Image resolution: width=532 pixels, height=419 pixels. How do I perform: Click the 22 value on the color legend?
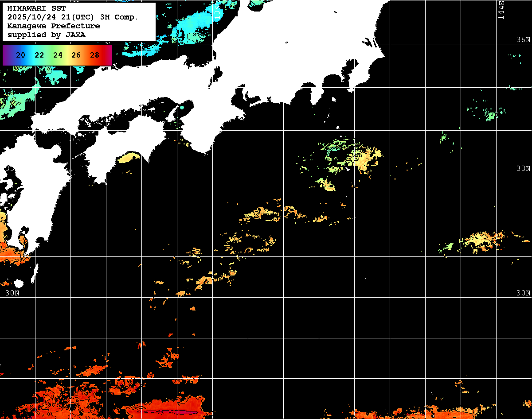(39, 55)
